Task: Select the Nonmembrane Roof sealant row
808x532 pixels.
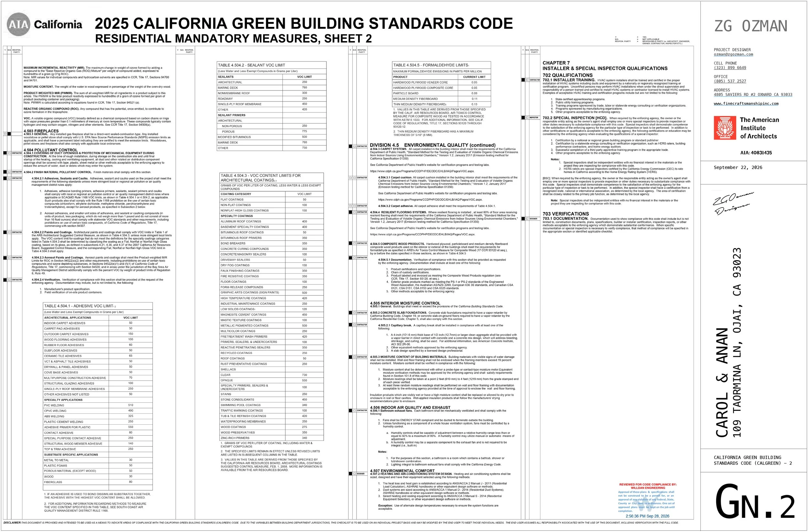Action: point(271,93)
